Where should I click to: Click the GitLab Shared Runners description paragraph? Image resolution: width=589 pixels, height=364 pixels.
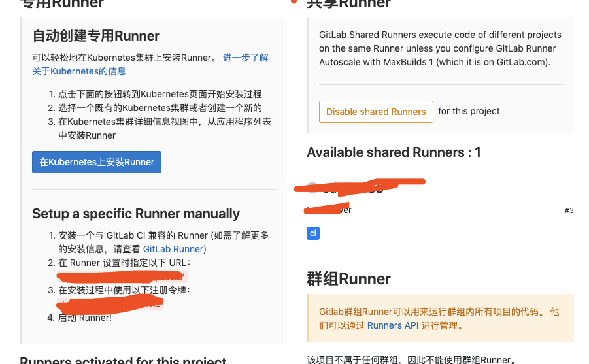click(440, 48)
